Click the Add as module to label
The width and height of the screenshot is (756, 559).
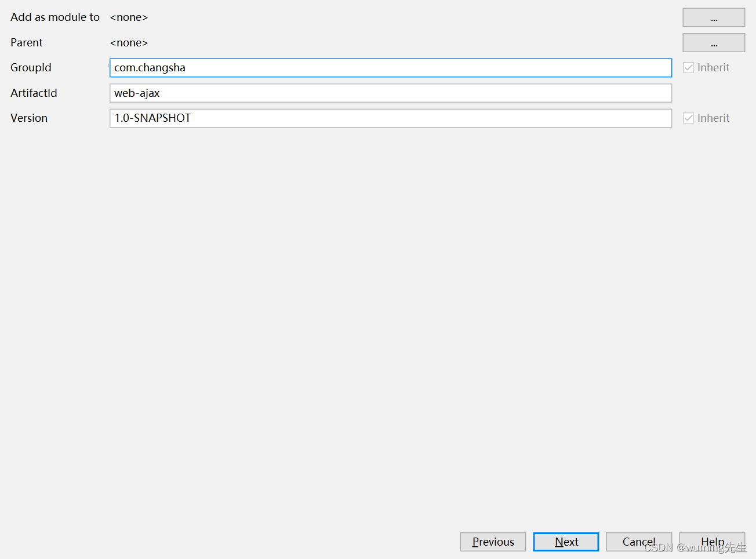55,17
